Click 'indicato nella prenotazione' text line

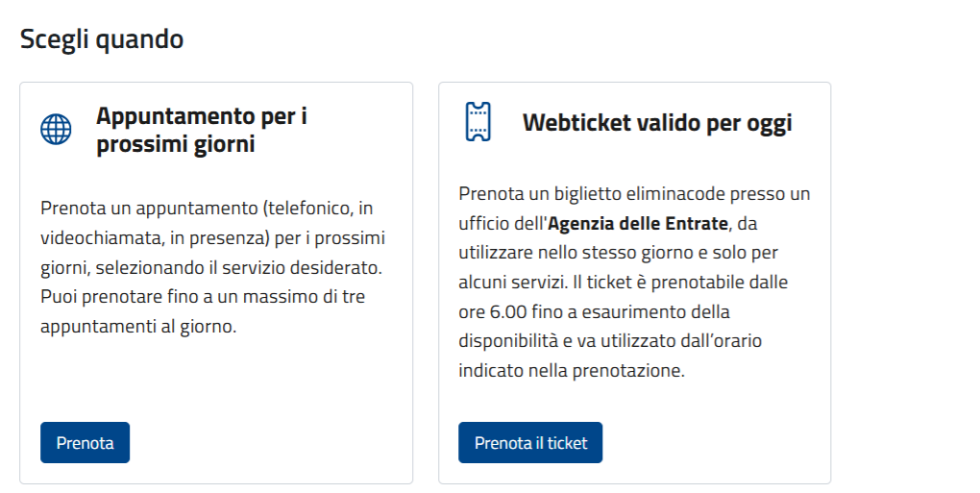(x=572, y=371)
